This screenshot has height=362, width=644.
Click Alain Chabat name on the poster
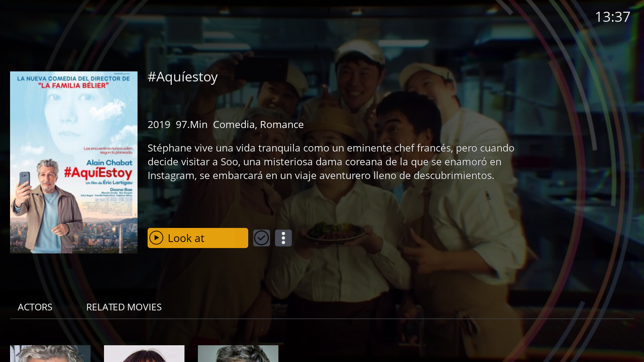point(109,163)
